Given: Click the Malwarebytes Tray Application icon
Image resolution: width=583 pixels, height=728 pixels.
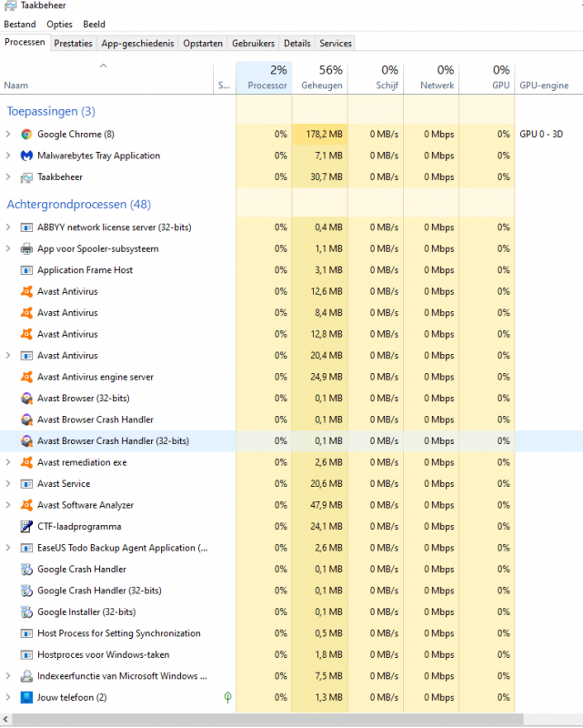Looking at the screenshot, I should (x=27, y=156).
